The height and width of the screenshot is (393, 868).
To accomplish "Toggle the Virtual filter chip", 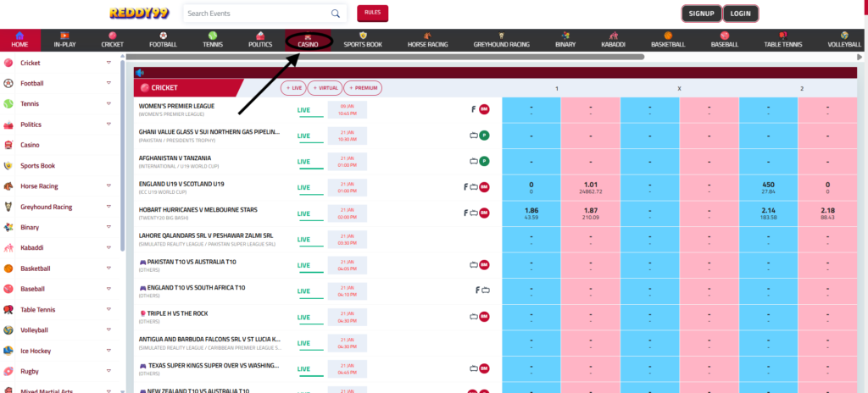I will pyautogui.click(x=325, y=88).
